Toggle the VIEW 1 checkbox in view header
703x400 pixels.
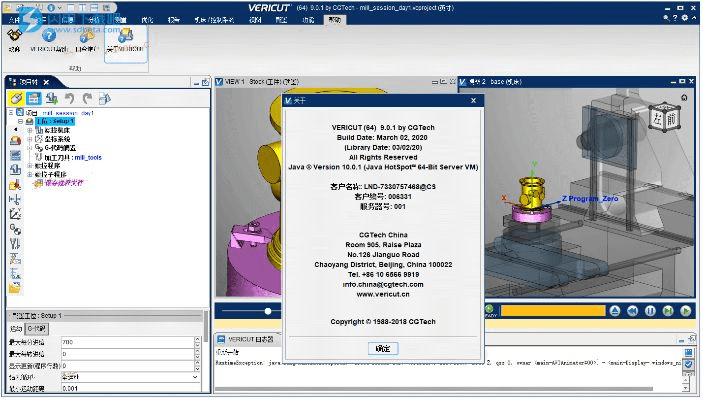[220, 82]
